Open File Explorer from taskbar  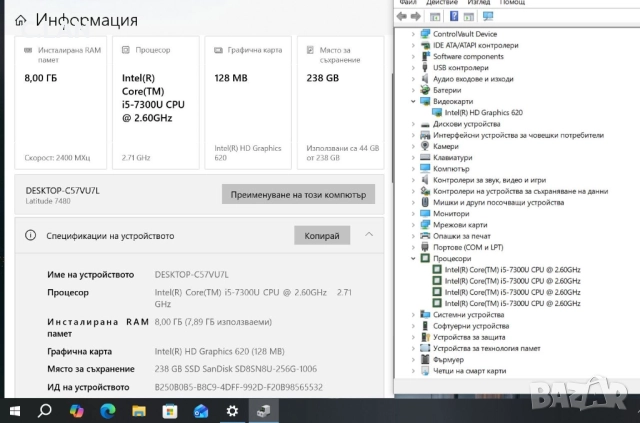[139, 411]
